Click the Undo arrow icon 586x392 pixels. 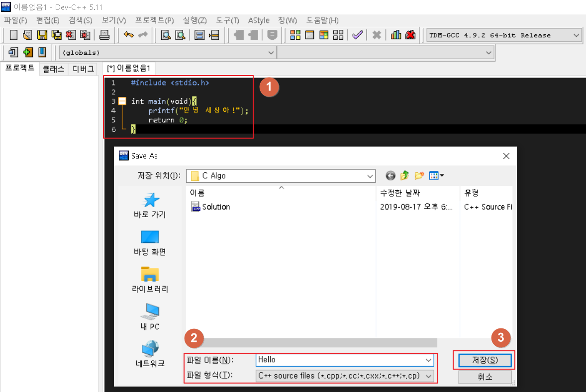[x=128, y=35]
